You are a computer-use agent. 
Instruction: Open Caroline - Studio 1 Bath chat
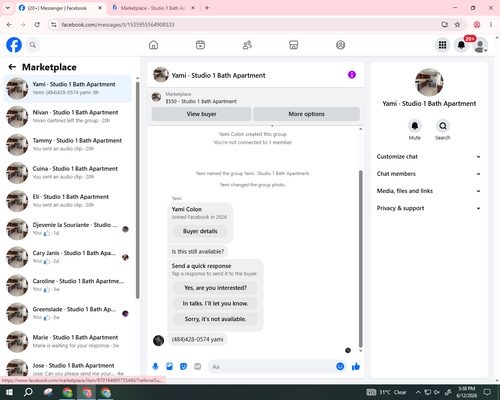[x=67, y=285]
